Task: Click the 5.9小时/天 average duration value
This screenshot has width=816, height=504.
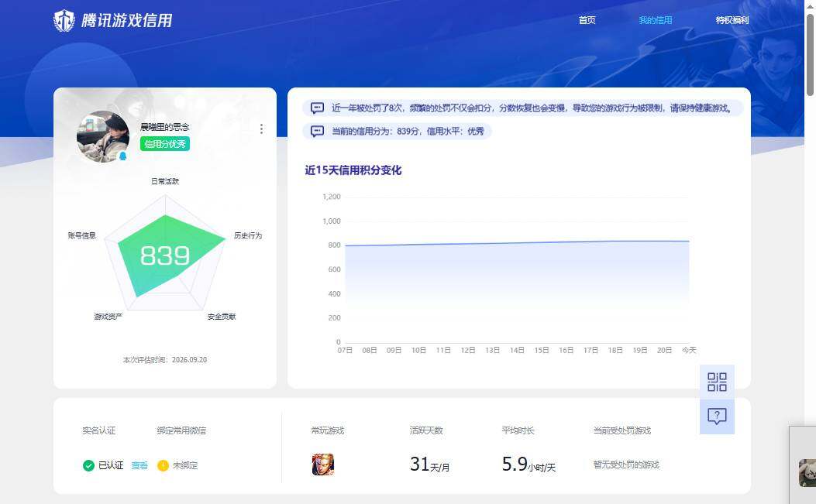Action: click(529, 464)
